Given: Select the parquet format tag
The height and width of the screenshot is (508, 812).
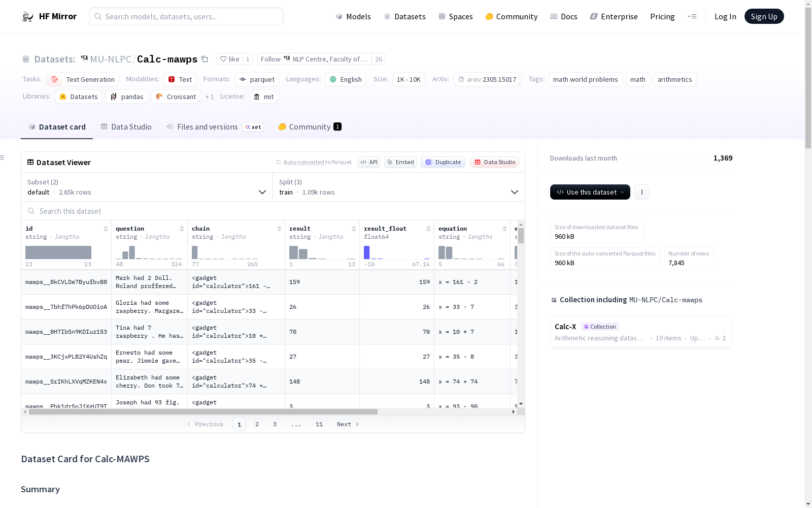Looking at the screenshot, I should coord(257,79).
